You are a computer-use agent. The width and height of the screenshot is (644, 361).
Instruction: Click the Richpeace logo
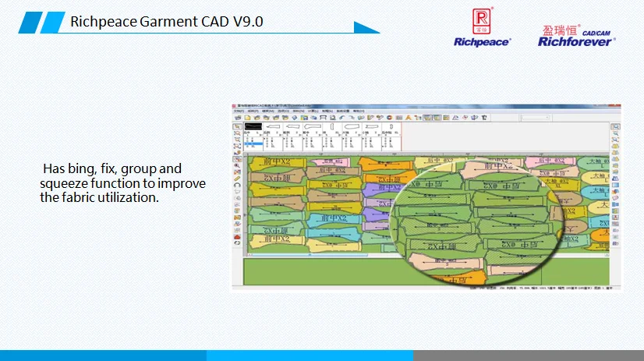point(482,27)
